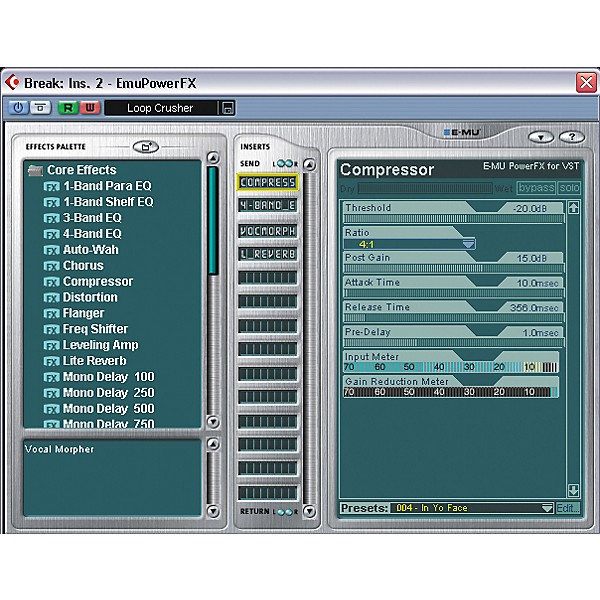Adjust the Post Gain slider
Image resolution: width=600 pixels, height=600 pixels.
point(454,268)
